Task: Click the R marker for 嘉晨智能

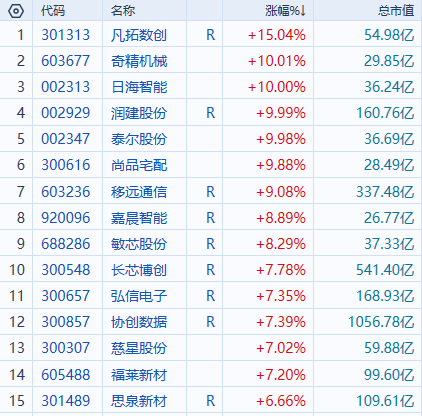Action: pyautogui.click(x=211, y=218)
